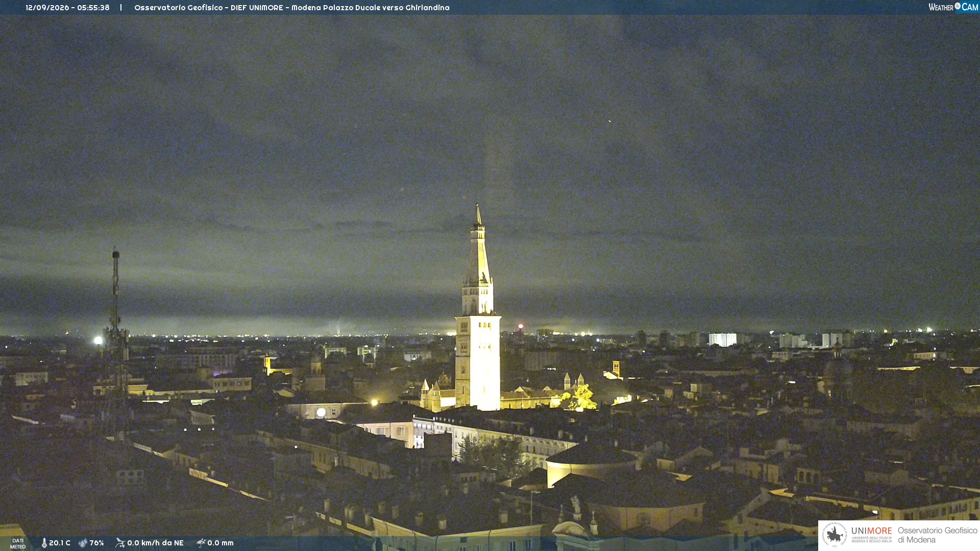Click the UNIMORE logo text
Viewport: 980px width, 551px height.
click(872, 531)
